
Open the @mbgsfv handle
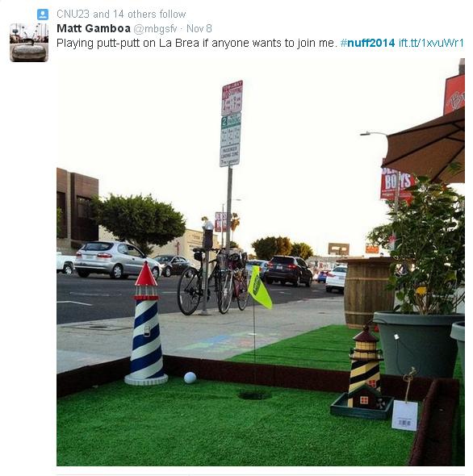pos(155,29)
